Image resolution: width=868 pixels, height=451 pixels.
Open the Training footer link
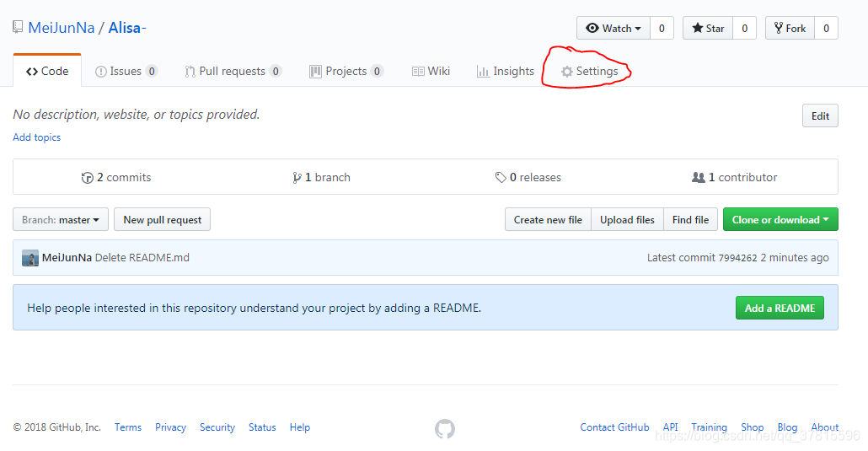point(709,427)
